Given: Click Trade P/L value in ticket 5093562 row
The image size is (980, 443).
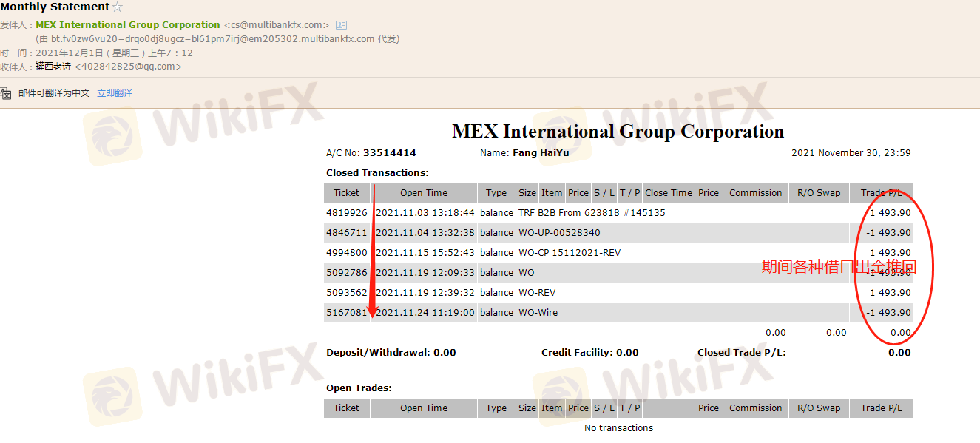Looking at the screenshot, I should tap(891, 293).
